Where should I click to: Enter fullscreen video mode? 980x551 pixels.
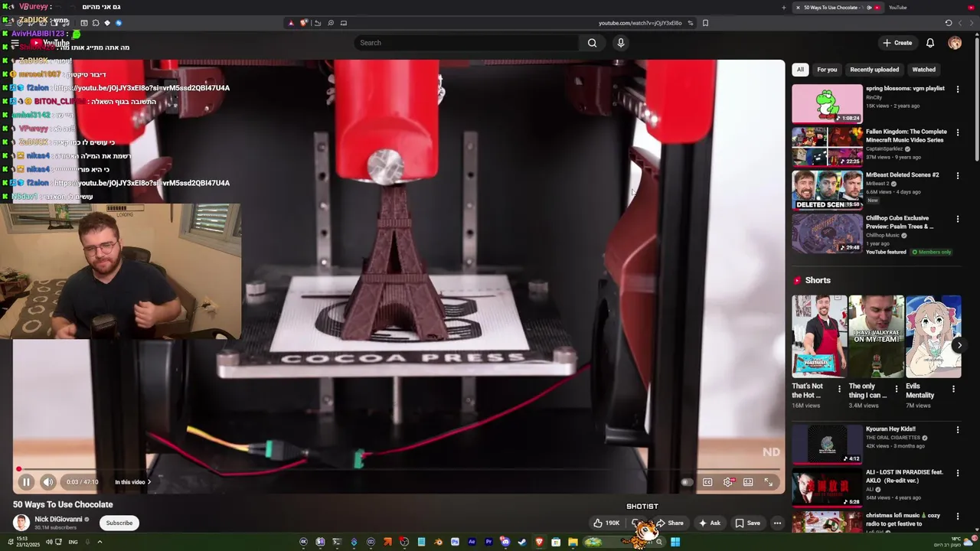coord(769,482)
